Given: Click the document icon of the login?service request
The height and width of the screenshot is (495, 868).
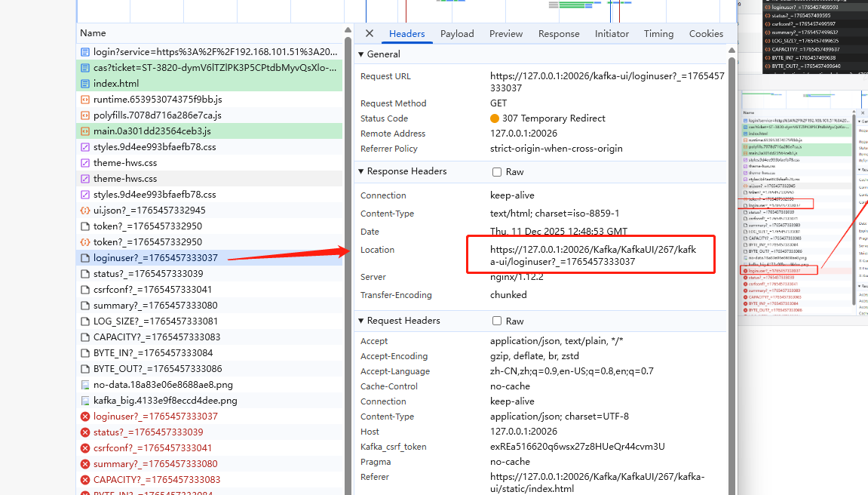Looking at the screenshot, I should coord(84,52).
